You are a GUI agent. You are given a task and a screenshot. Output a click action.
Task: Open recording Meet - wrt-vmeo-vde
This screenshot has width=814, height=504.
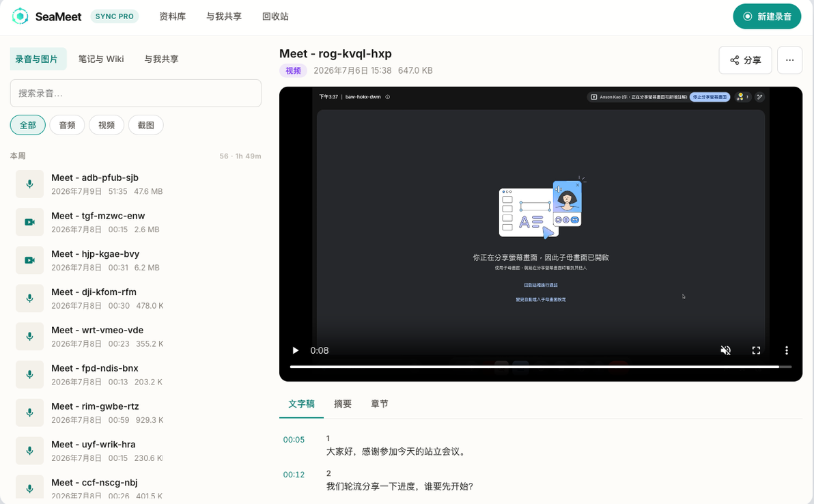click(135, 337)
